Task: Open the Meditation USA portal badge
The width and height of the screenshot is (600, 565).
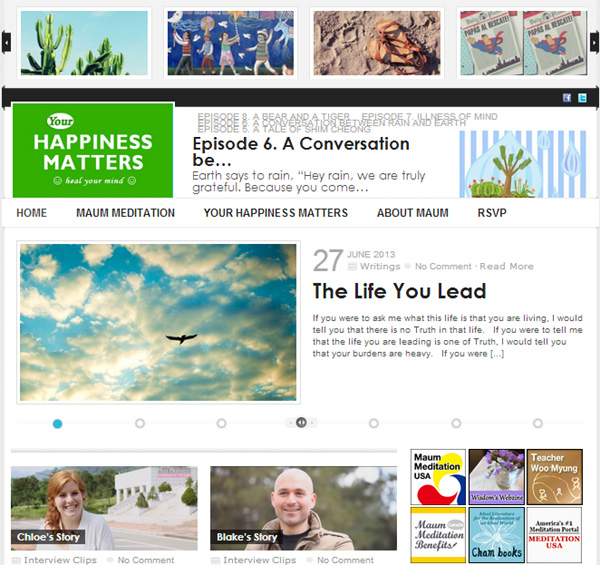Action: tap(555, 535)
